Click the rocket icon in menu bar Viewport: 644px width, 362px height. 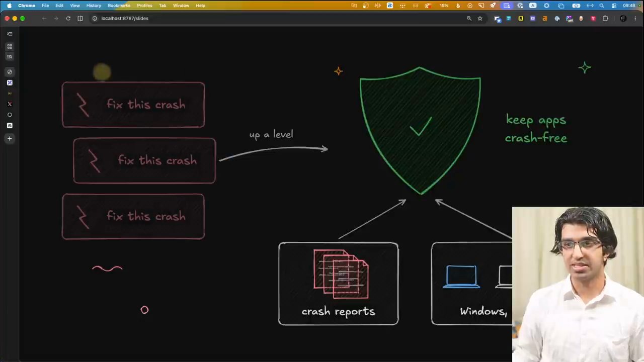click(x=493, y=6)
